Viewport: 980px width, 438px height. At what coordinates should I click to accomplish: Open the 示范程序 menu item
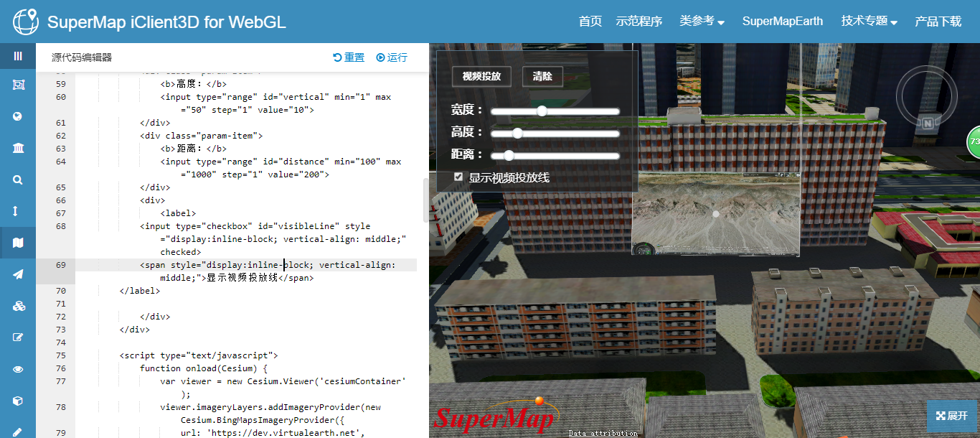tap(639, 22)
